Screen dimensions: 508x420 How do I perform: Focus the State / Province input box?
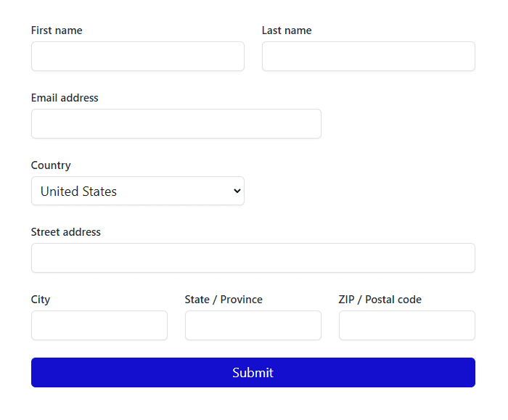coord(253,326)
